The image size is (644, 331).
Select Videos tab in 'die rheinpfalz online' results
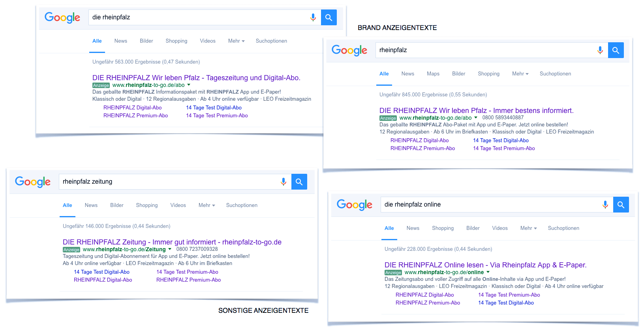coord(500,228)
